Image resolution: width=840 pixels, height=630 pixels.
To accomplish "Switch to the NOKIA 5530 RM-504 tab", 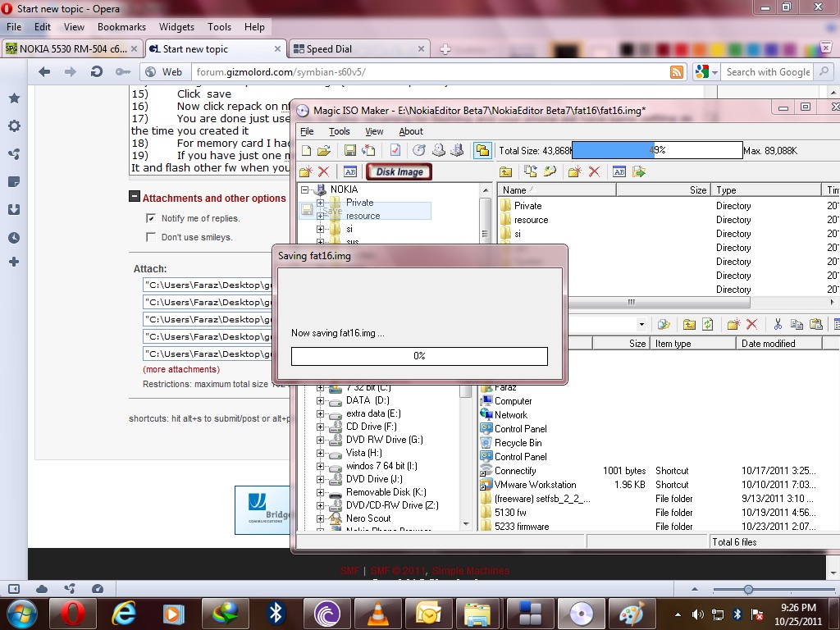I will pyautogui.click(x=72, y=48).
